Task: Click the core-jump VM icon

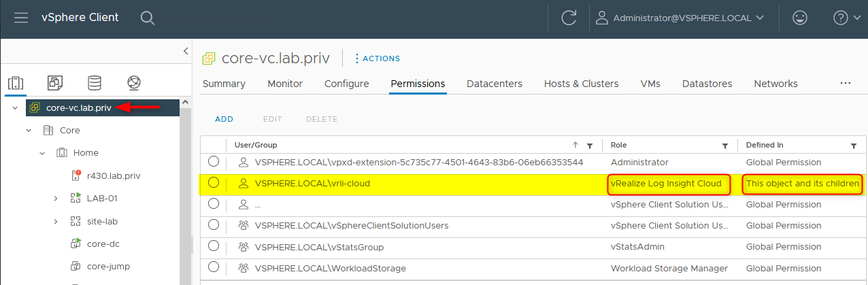Action: (76, 266)
